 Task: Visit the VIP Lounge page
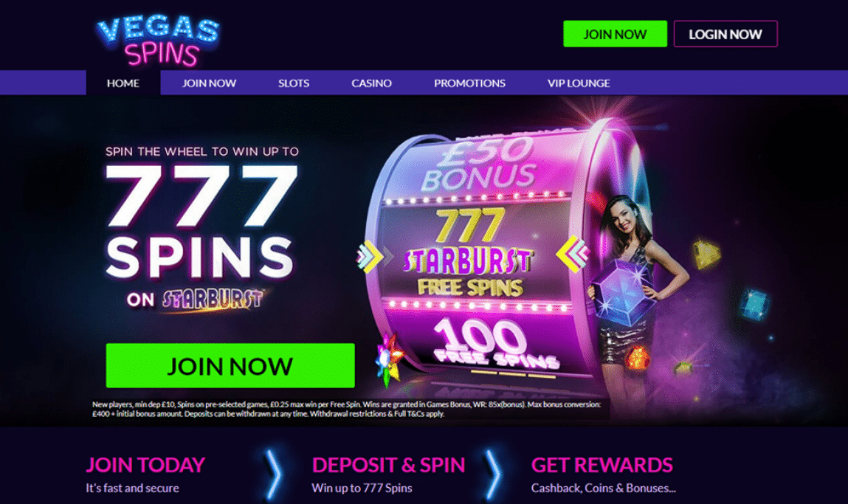(x=579, y=83)
